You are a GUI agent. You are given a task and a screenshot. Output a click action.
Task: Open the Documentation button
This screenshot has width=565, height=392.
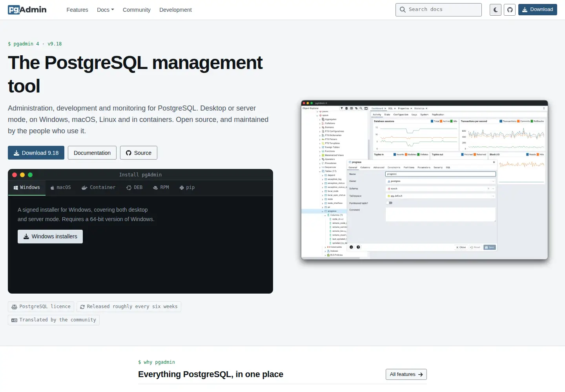point(92,153)
